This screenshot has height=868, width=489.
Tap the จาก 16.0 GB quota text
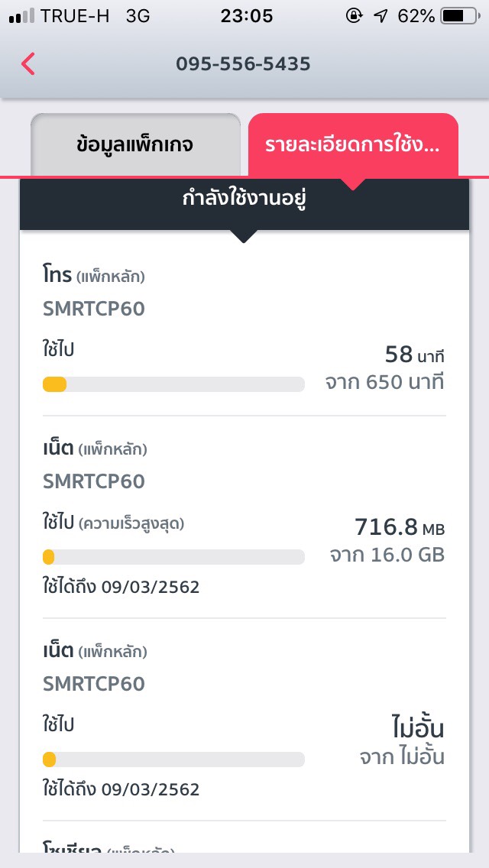click(x=387, y=555)
